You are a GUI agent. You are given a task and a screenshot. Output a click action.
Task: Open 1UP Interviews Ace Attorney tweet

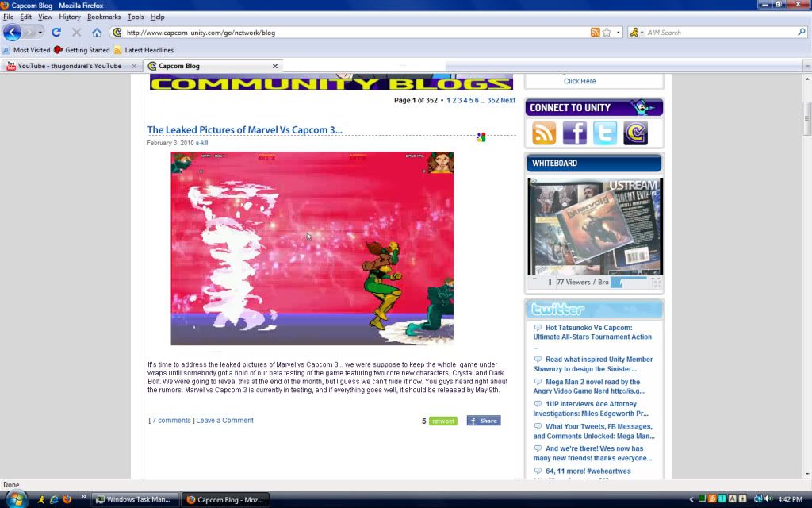pos(591,409)
